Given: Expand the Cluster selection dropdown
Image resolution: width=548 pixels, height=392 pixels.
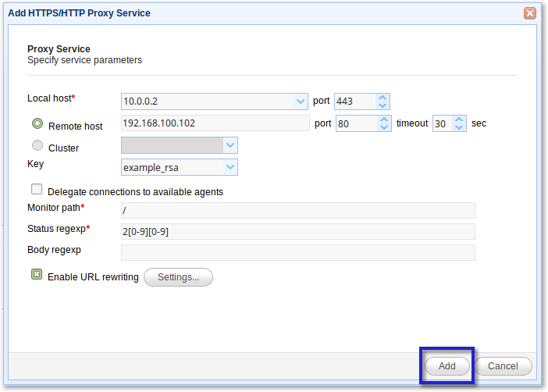Looking at the screenshot, I should click(x=230, y=145).
